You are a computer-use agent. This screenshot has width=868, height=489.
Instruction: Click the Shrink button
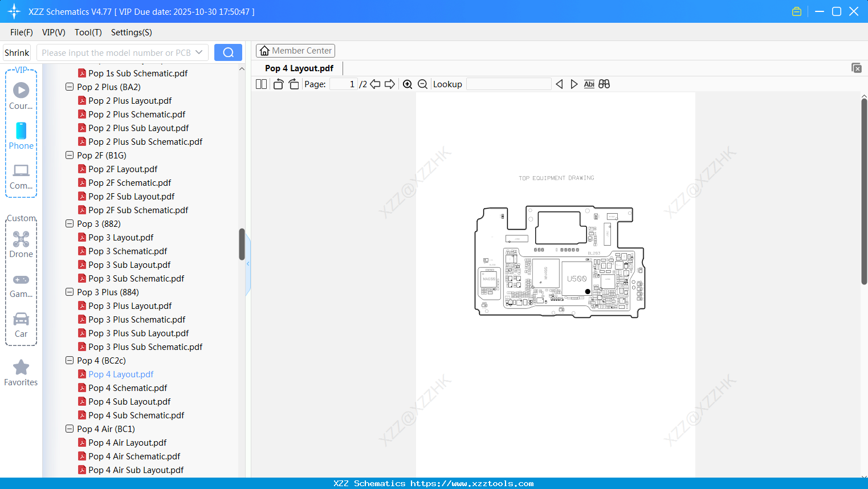pos(17,52)
